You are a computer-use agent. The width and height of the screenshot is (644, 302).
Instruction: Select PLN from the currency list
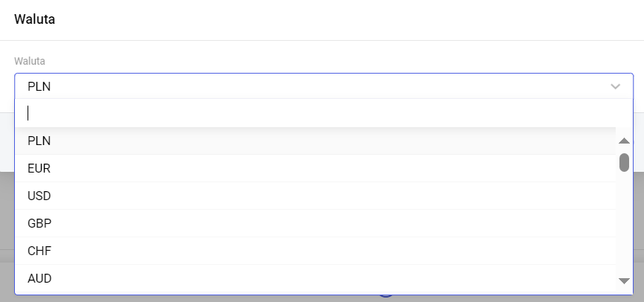click(39, 141)
